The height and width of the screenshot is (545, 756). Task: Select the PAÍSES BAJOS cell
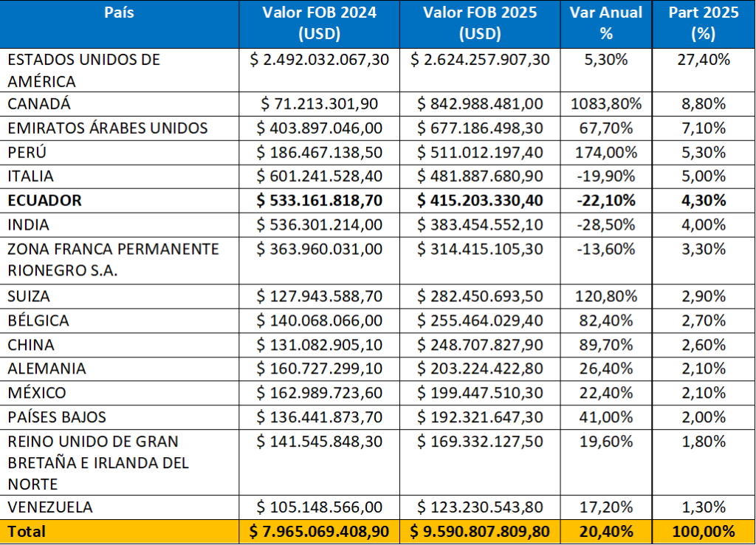pos(57,417)
